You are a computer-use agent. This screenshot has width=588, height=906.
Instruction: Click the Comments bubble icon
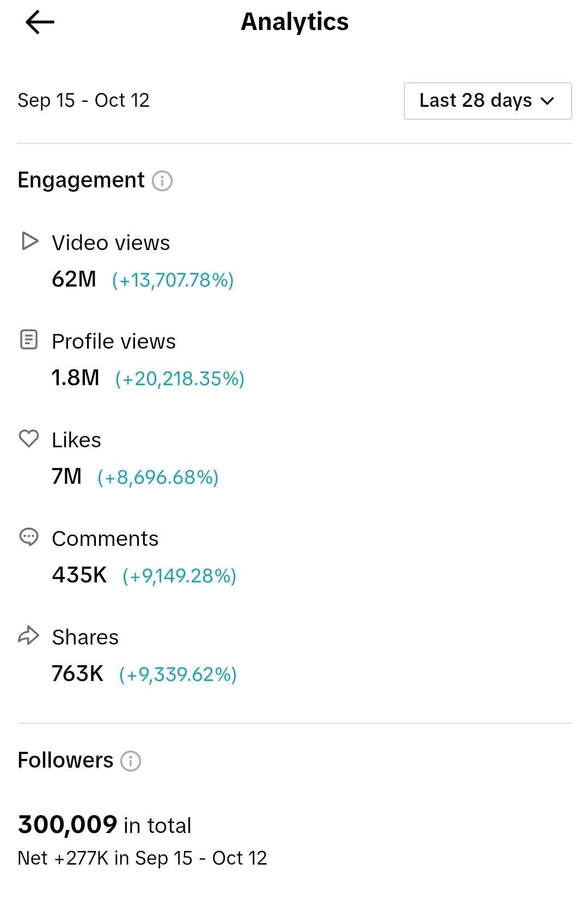point(29,537)
